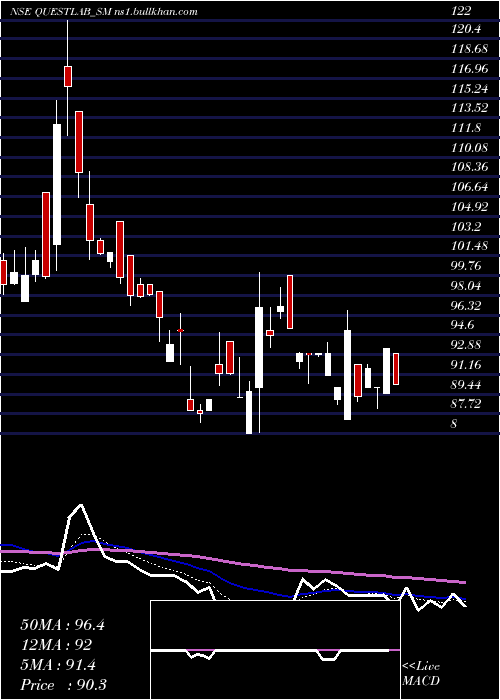Click the 110.08 price axis label
500x700 pixels.
pos(469,148)
